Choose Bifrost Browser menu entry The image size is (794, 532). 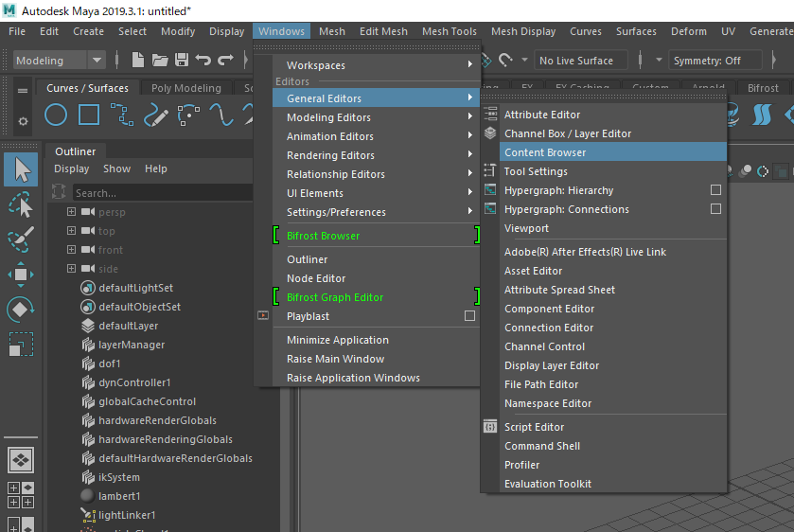tap(377, 236)
